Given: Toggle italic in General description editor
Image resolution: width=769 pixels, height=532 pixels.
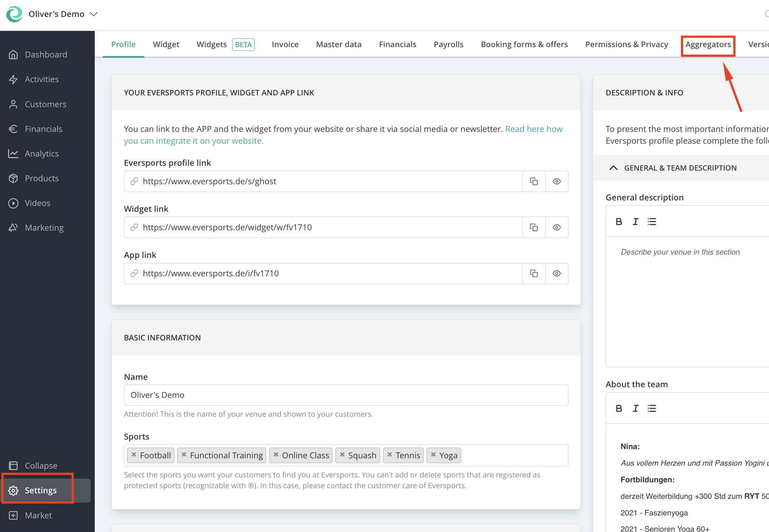Looking at the screenshot, I should point(636,221).
